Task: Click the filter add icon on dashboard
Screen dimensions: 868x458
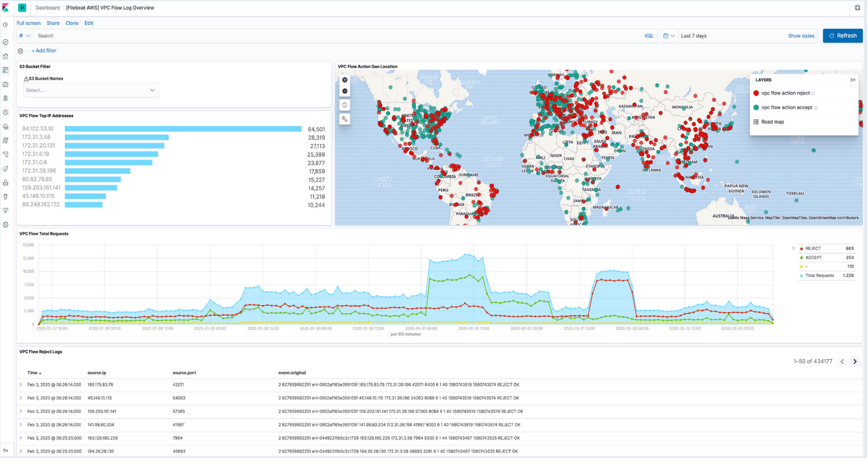Action: coord(43,51)
